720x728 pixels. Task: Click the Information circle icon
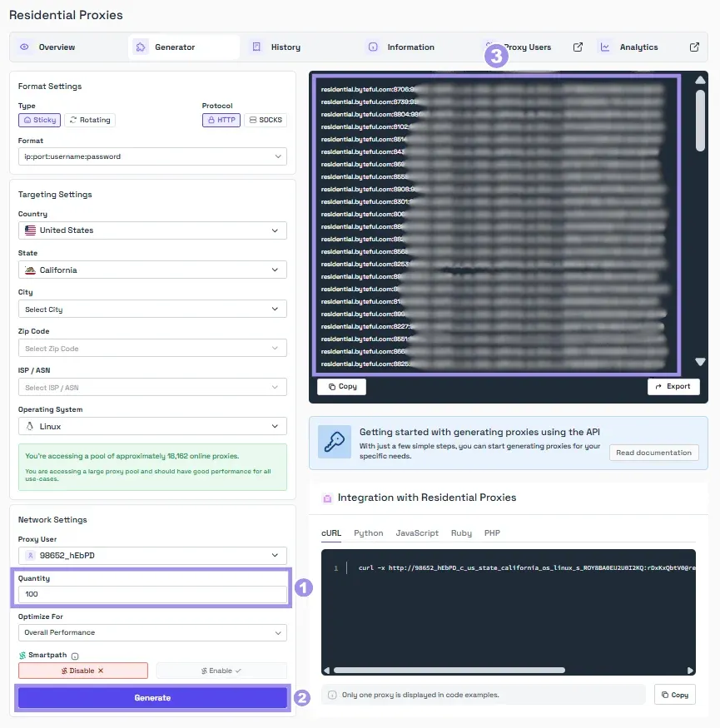(x=373, y=47)
